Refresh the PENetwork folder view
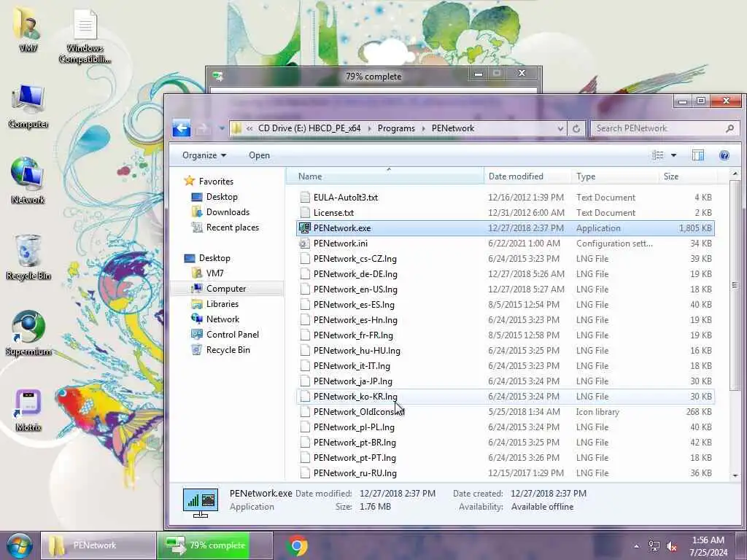The image size is (747, 560). tap(576, 128)
